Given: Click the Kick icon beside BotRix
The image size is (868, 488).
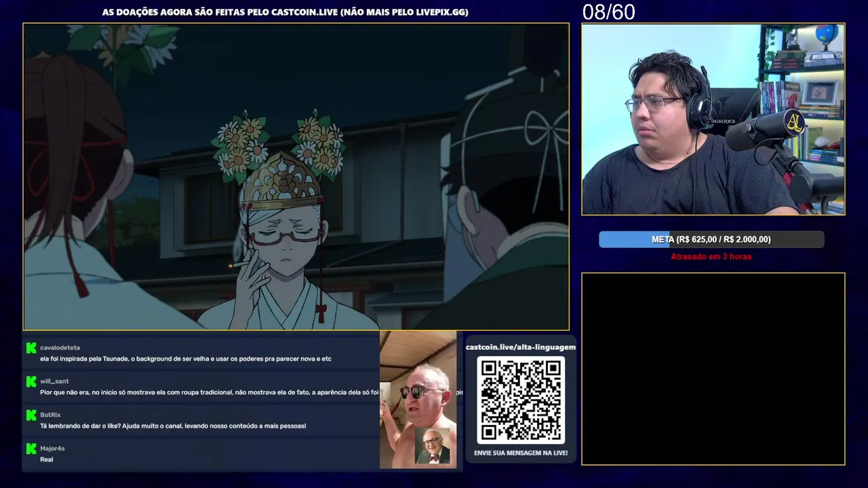Looking at the screenshot, I should [31, 415].
